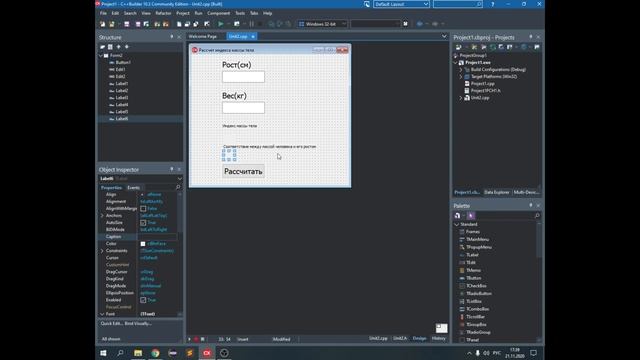The width and height of the screenshot is (640, 360).
Task: Select the TRadioButton component in the Palette
Action: tap(478, 293)
